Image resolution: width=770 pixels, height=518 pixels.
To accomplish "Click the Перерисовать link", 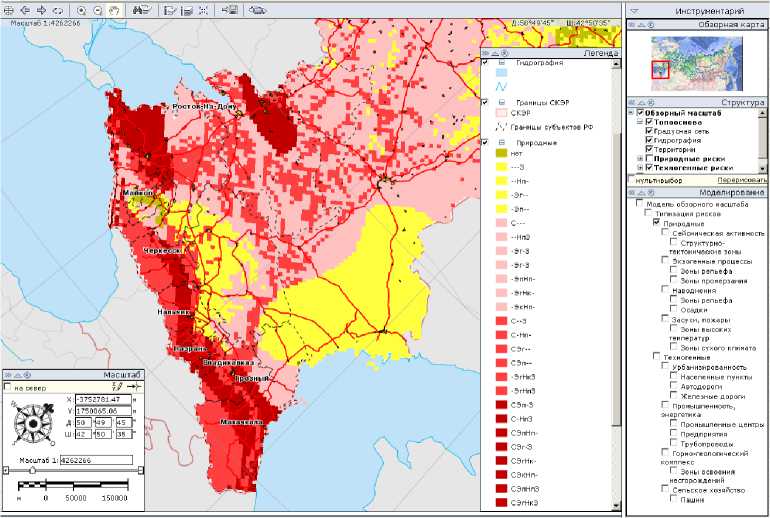I will pos(742,180).
